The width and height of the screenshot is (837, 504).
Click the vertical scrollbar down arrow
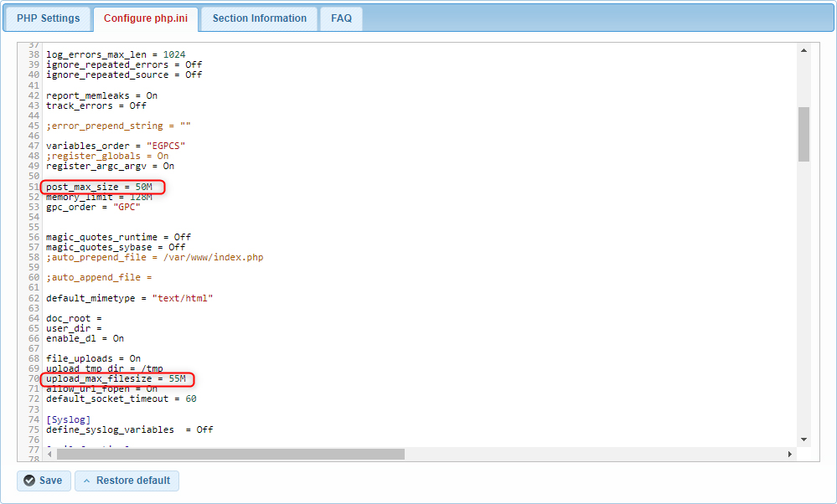[803, 440]
